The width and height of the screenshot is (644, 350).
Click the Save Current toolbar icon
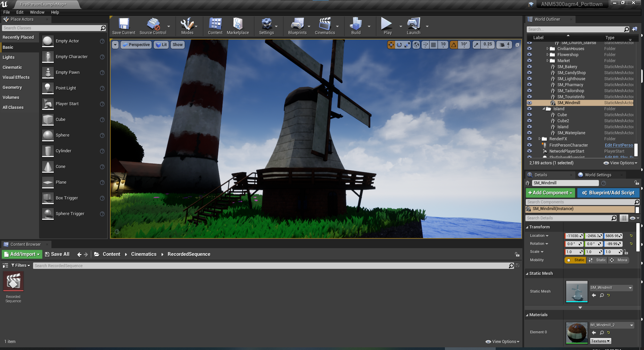point(124,26)
